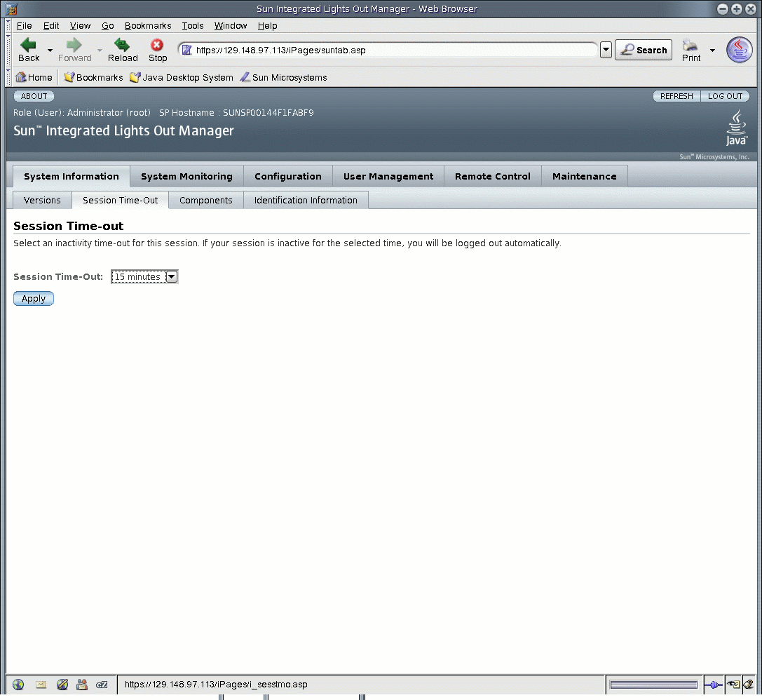Open the Sun Microsystems bookmark
Image resolution: width=762 pixels, height=700 pixels.
283,77
